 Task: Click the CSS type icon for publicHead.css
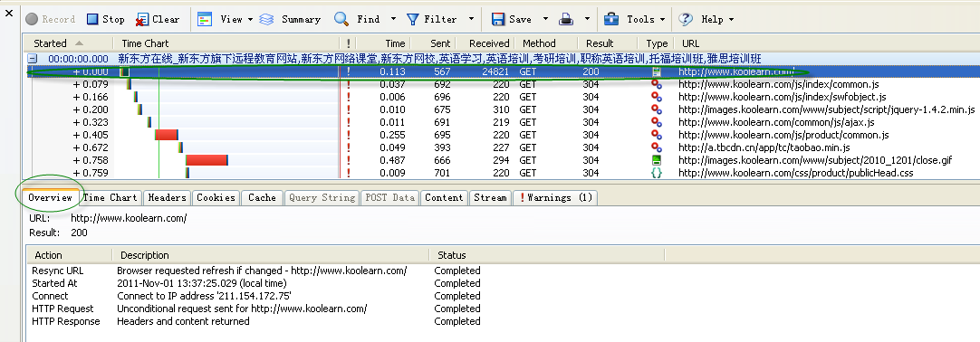pos(657,173)
